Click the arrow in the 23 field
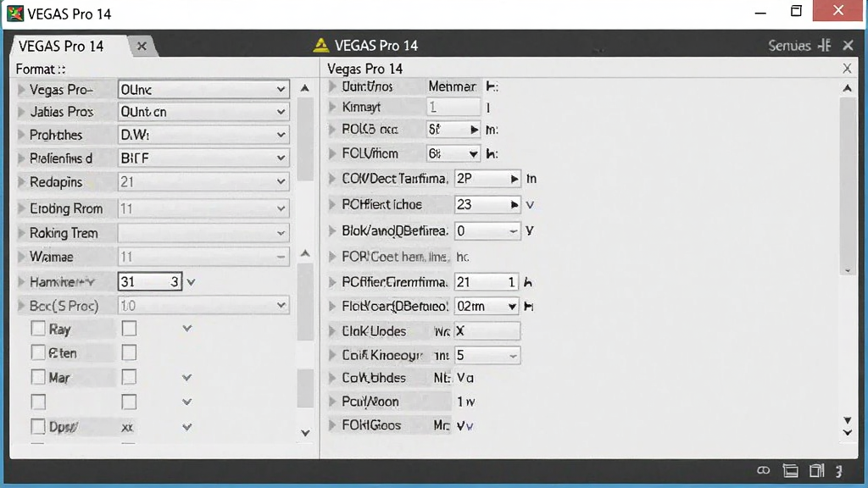This screenshot has height=488, width=868. click(515, 205)
